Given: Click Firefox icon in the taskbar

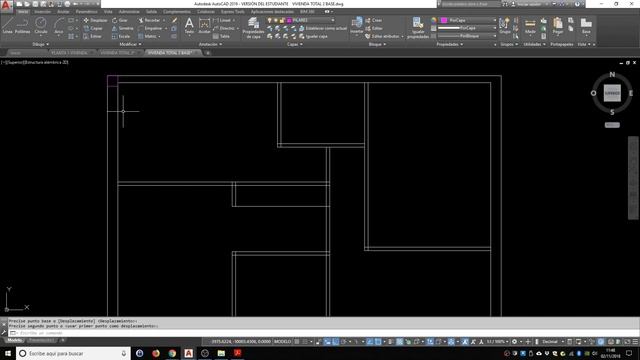Looking at the screenshot, I should 156,353.
